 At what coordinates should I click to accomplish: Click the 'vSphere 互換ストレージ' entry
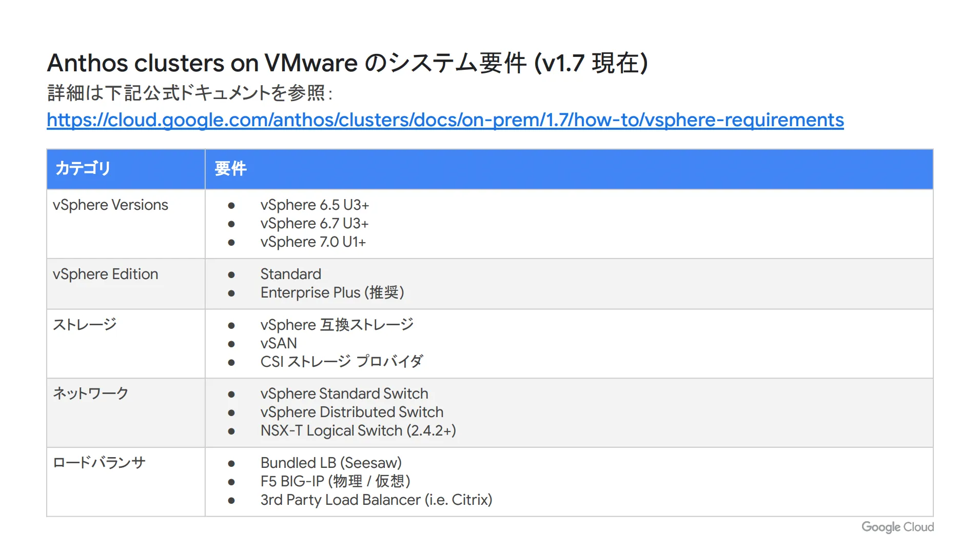[x=337, y=325]
